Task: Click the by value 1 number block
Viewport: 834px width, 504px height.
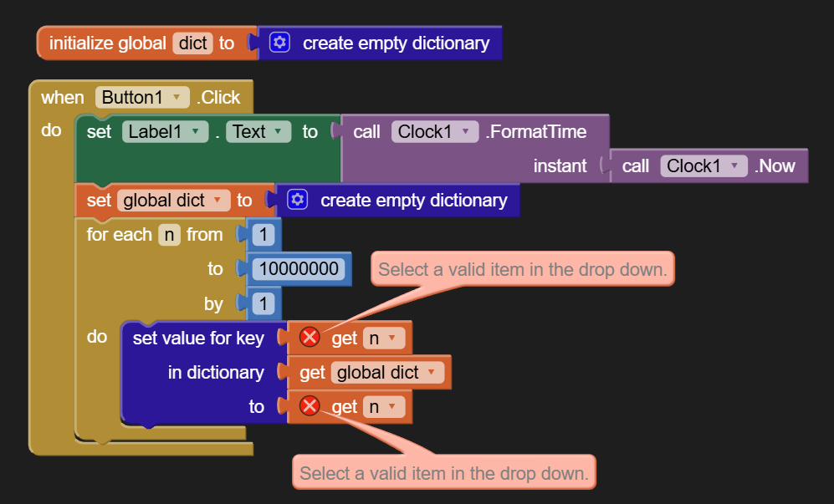Action: (x=263, y=303)
